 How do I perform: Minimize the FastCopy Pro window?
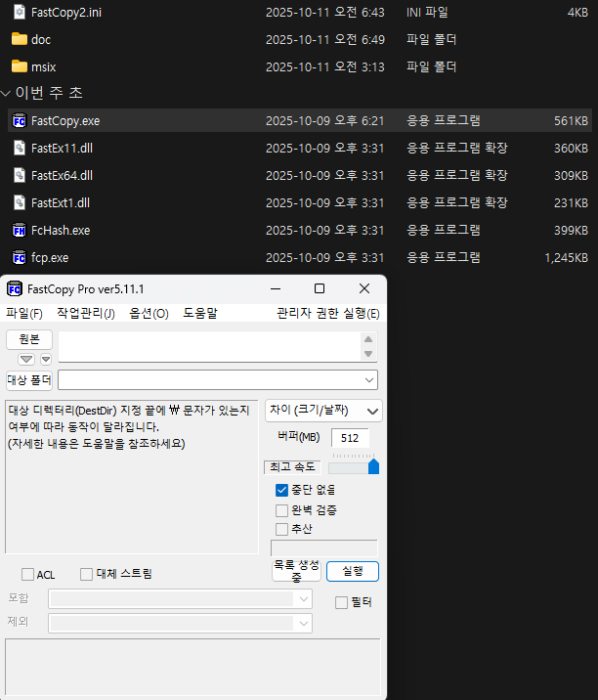pos(276,288)
